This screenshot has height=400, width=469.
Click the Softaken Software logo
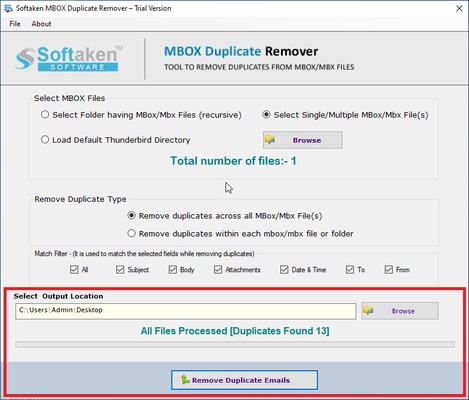tap(69, 58)
